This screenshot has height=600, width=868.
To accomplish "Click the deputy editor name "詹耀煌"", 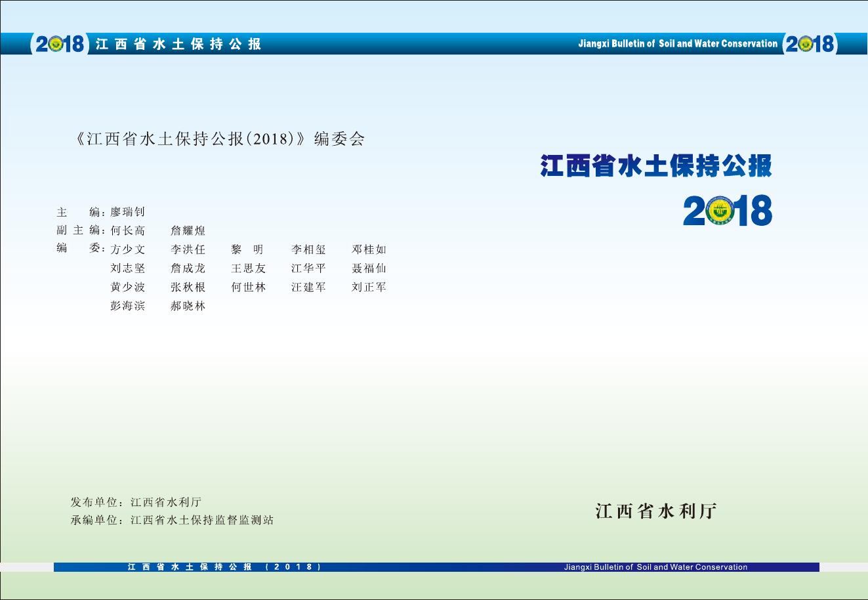I will (x=188, y=230).
